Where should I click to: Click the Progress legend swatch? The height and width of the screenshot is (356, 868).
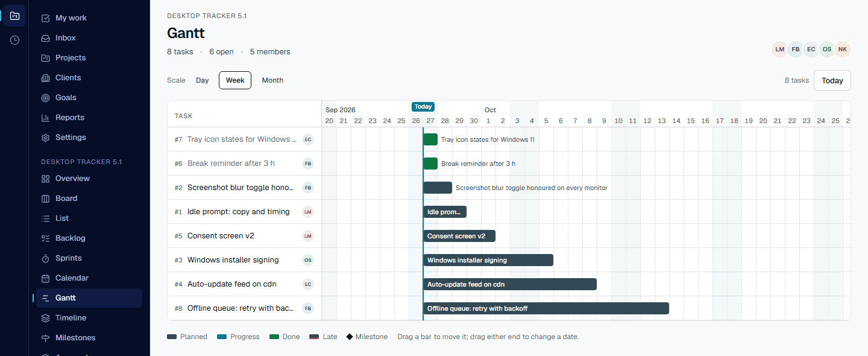coord(222,337)
